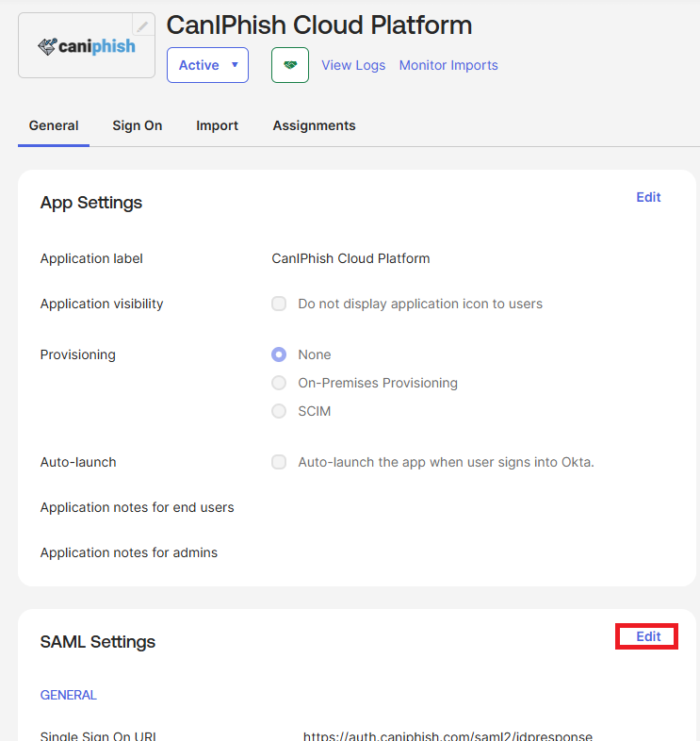Edit the App Settings section
Image resolution: width=700 pixels, height=741 pixels.
point(648,197)
